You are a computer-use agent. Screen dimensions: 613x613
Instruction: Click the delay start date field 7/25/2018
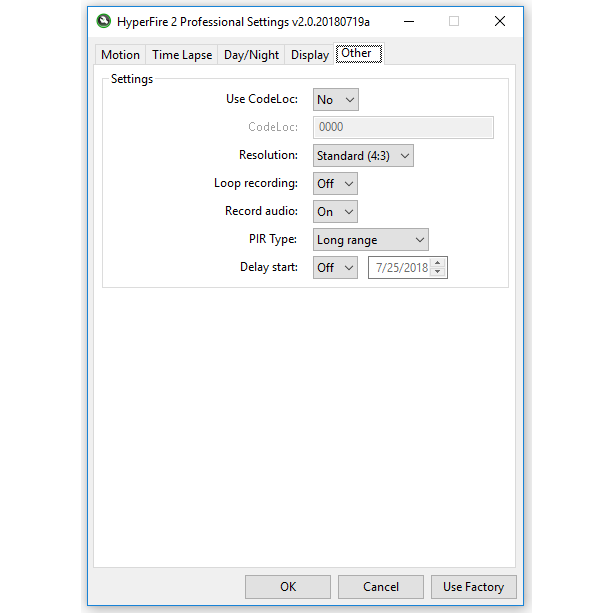401,268
